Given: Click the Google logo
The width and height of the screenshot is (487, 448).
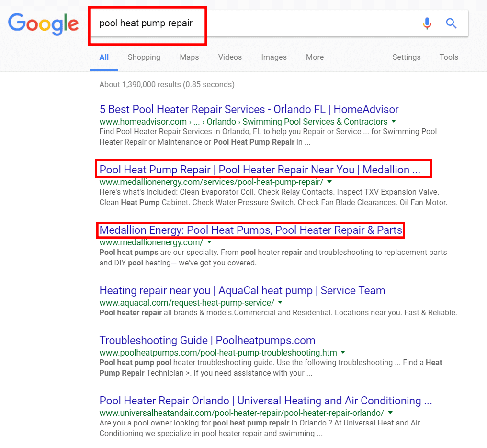Looking at the screenshot, I should 43,24.
